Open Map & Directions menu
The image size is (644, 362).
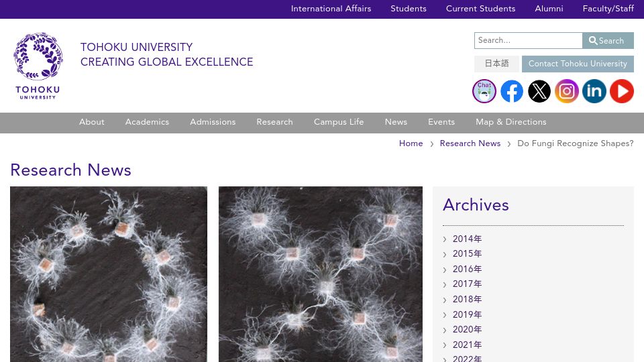511,122
